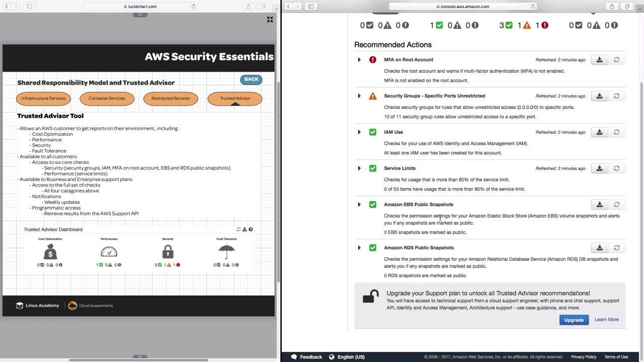Viewport: 644px width, 362px height.
Task: Focus the lucidchart.com address bar
Action: (140, 7)
